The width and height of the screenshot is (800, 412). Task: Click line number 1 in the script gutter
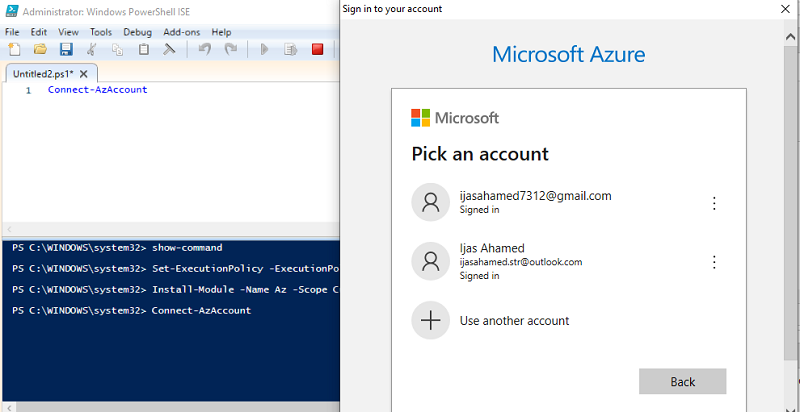coord(29,90)
